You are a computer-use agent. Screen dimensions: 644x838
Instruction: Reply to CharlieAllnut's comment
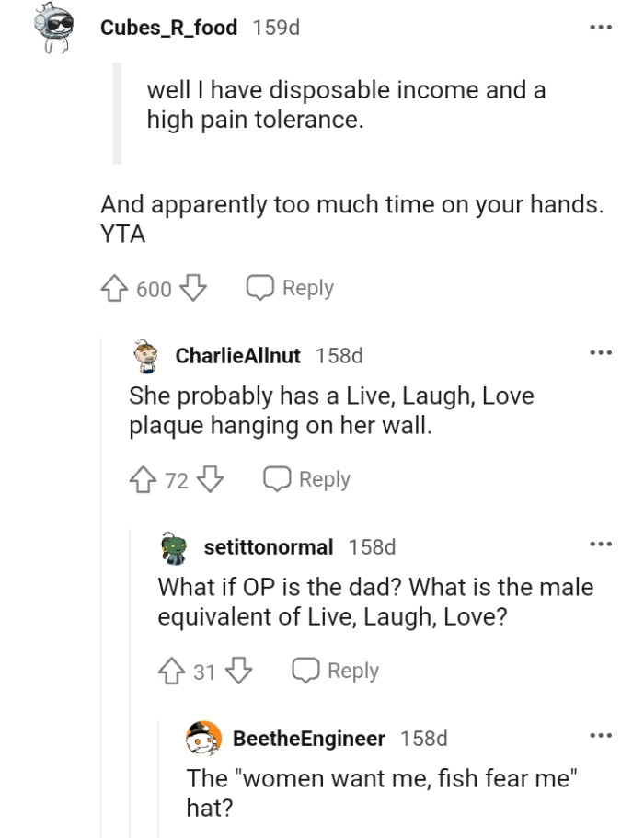coord(305,478)
